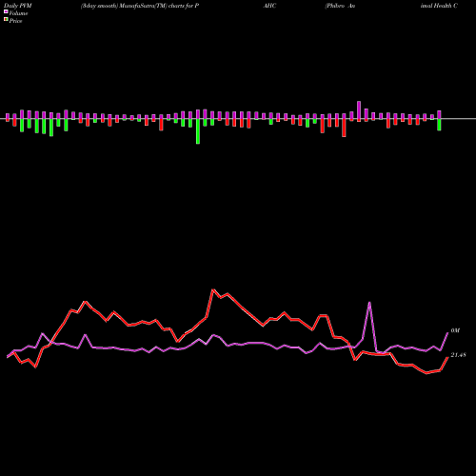Click the tallest purple bar above the axis
The height and width of the screenshot is (476, 476).
click(x=359, y=110)
